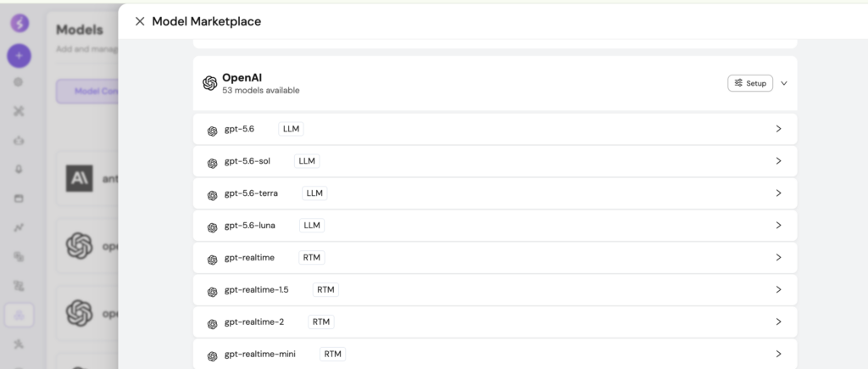Click the OpenAI icon beside gpt-realtime

(212, 260)
